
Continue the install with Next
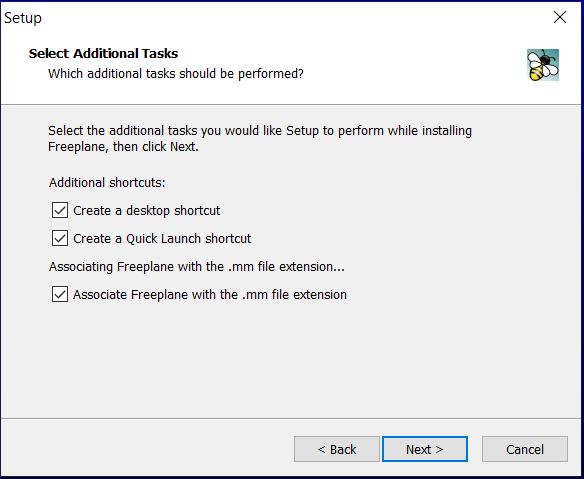pos(425,449)
